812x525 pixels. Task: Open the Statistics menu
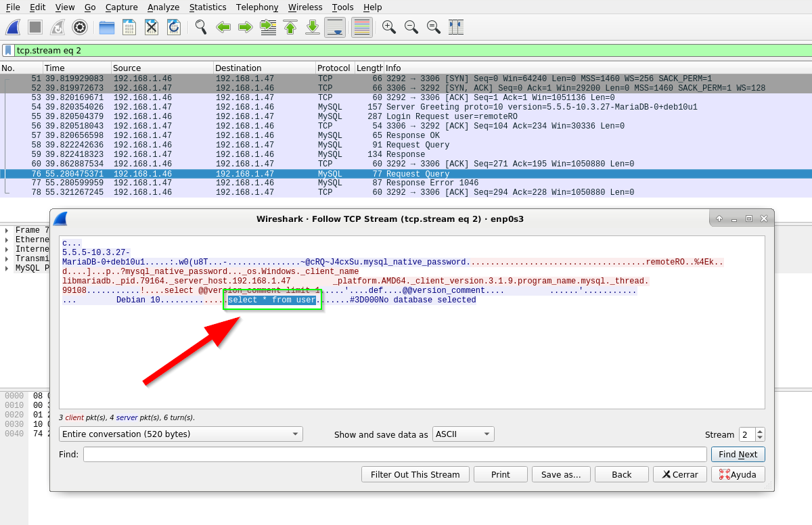[x=208, y=7]
